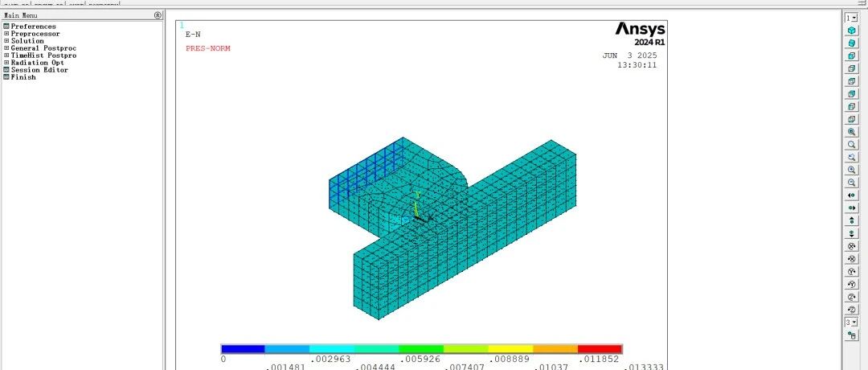This screenshot has width=868, height=370.
Task: Zoom in using plus magnifier icon
Action: coord(852,170)
